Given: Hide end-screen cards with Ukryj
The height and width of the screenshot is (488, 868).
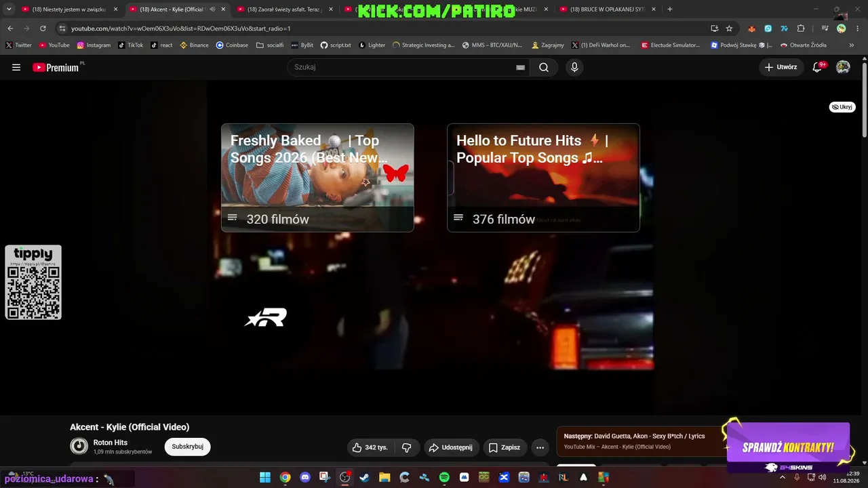Looking at the screenshot, I should tap(842, 107).
